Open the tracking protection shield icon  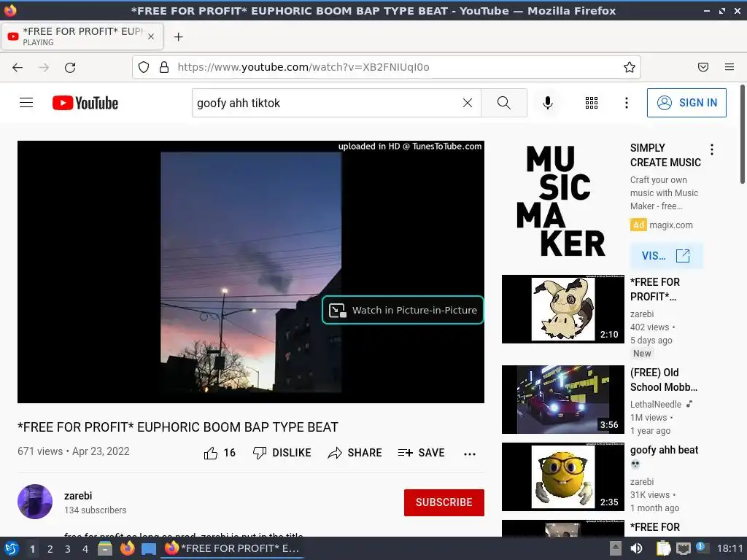[x=144, y=67]
